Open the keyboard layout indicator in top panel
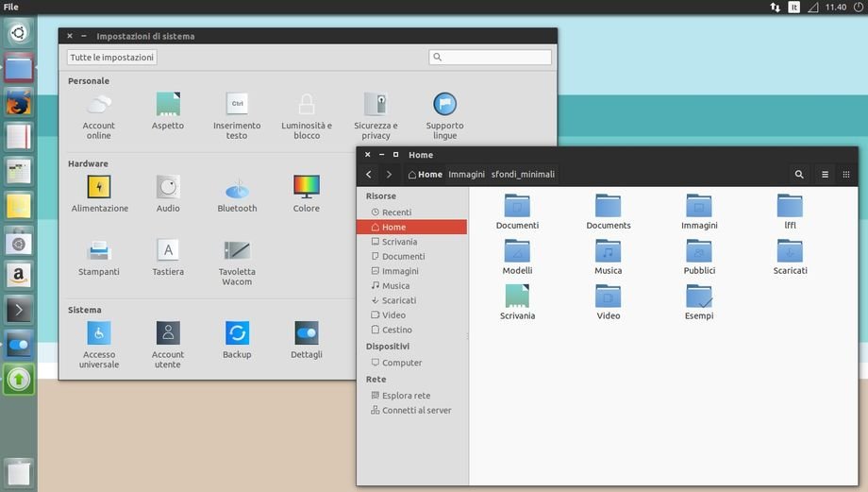Image resolution: width=868 pixels, height=492 pixels. coord(794,7)
